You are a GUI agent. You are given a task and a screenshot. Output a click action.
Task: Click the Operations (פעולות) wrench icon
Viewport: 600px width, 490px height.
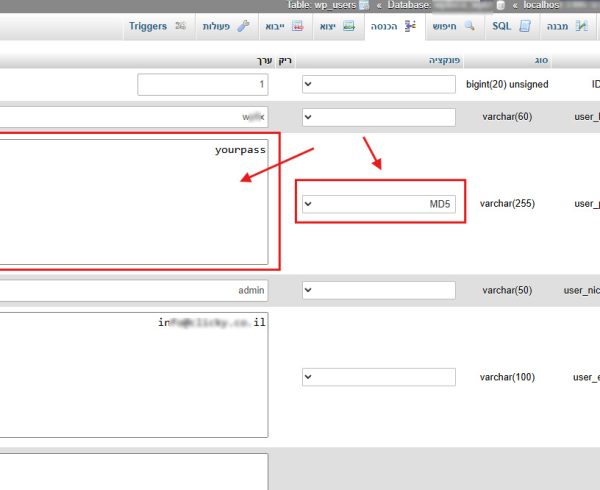coord(241,26)
